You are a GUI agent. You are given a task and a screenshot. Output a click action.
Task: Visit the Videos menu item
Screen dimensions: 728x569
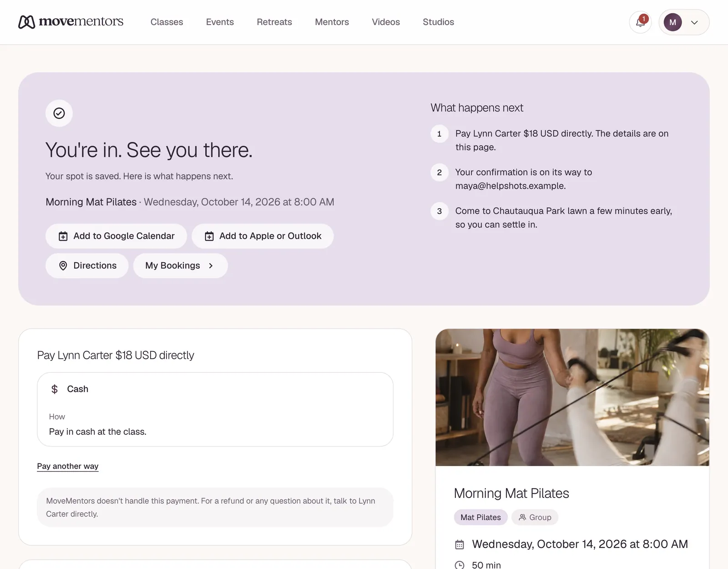[x=386, y=22]
